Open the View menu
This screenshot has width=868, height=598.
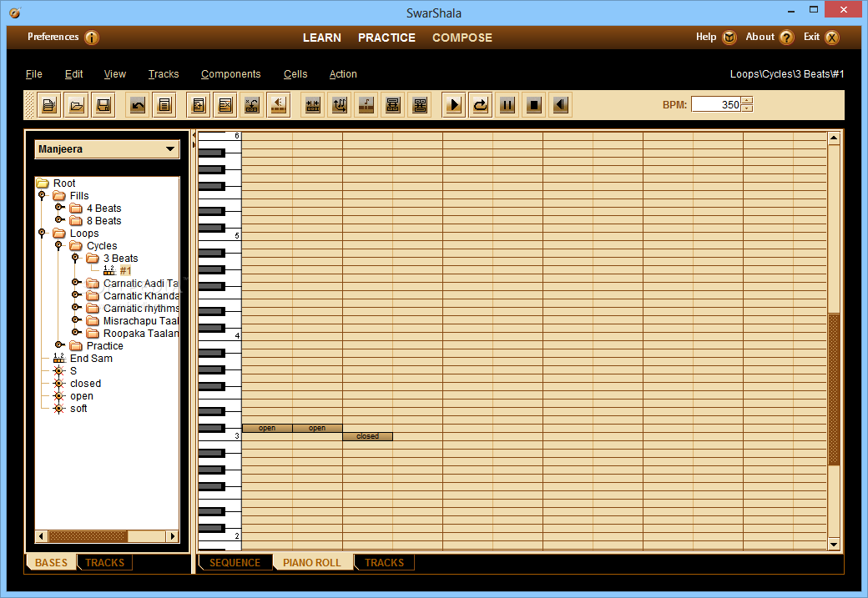click(x=115, y=74)
